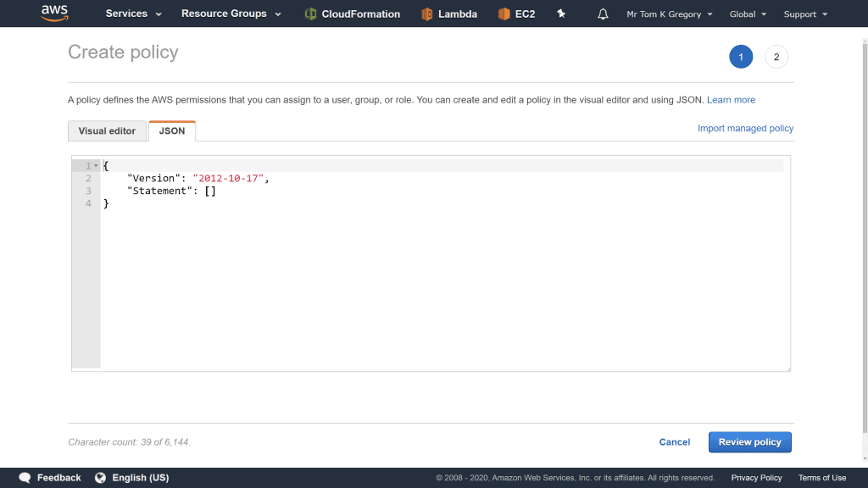
Task: Click the pin shortcuts icon
Action: [x=561, y=14]
